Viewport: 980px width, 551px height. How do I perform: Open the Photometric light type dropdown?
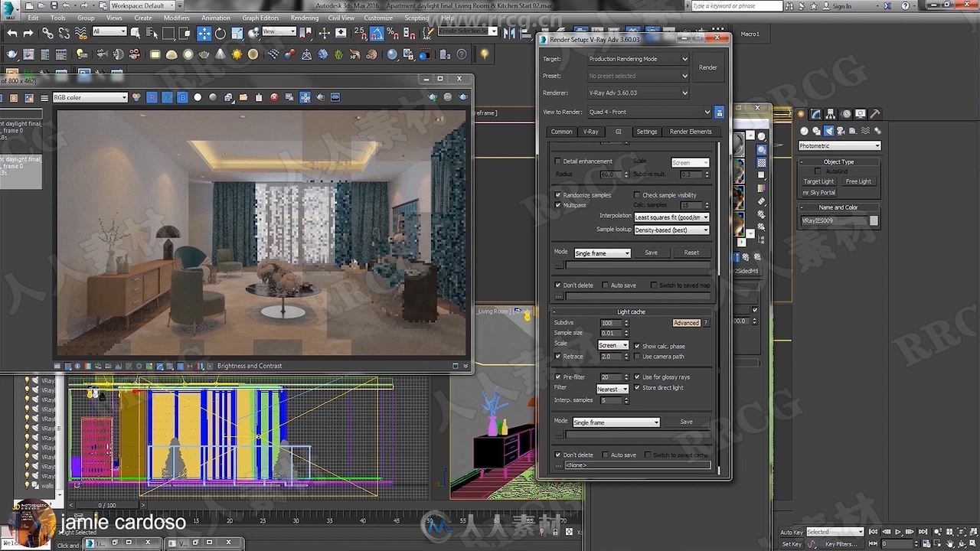(x=839, y=145)
